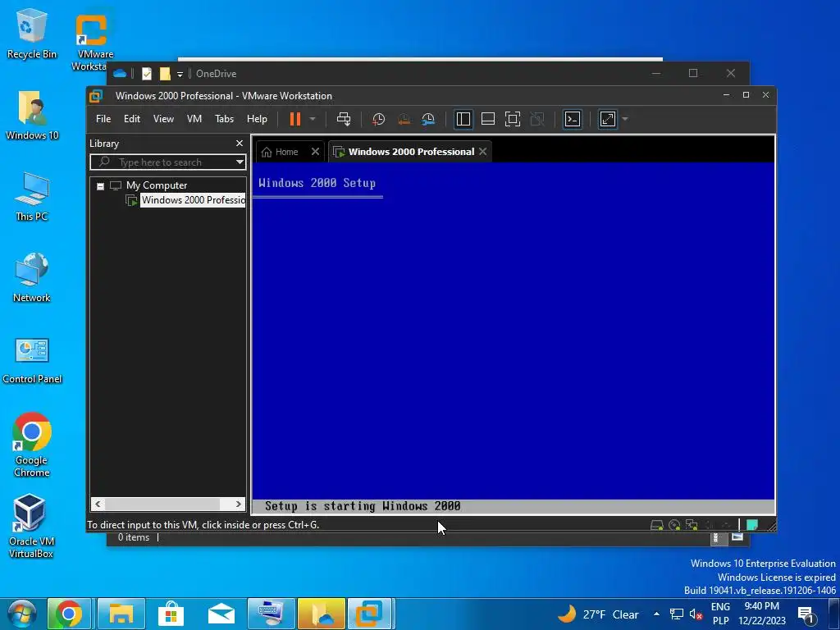Open Microsoft Store from the taskbar
Viewport: 840px width, 630px height.
(x=171, y=614)
